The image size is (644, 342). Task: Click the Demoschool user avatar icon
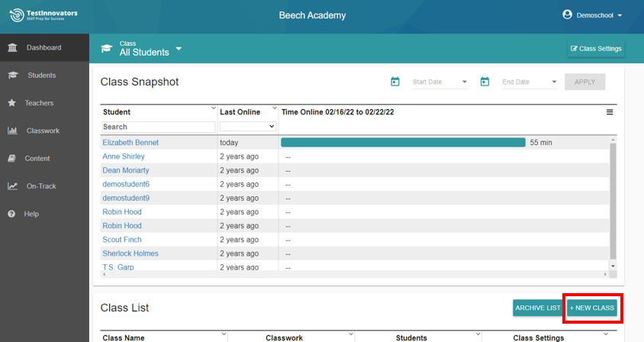[x=567, y=15]
